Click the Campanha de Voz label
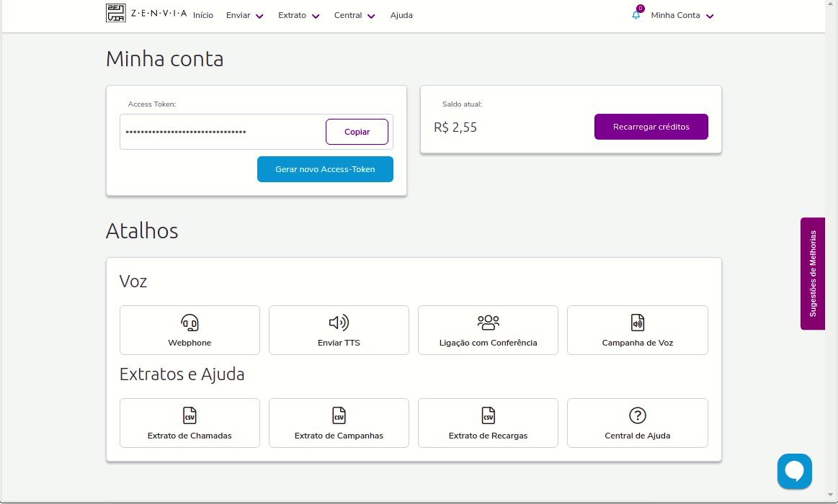The image size is (838, 504). click(638, 343)
